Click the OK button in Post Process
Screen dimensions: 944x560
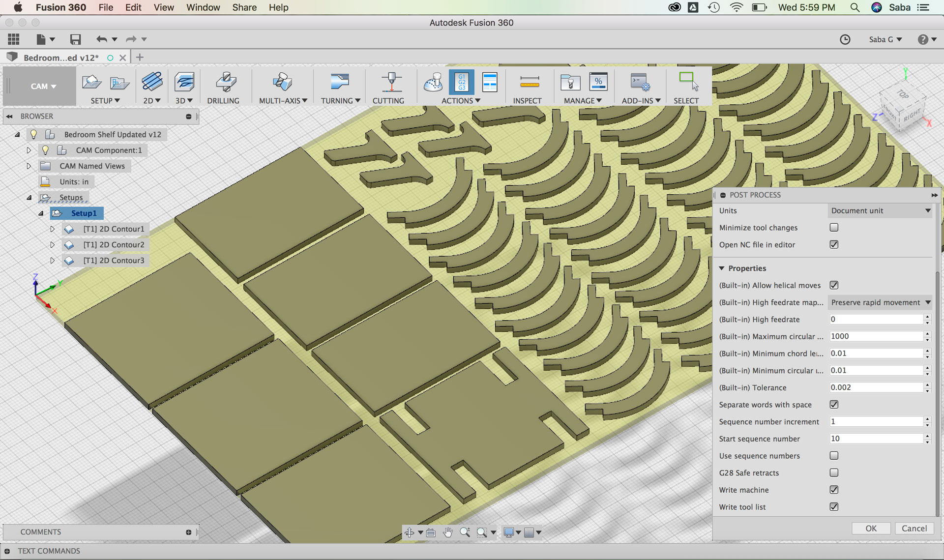(871, 529)
